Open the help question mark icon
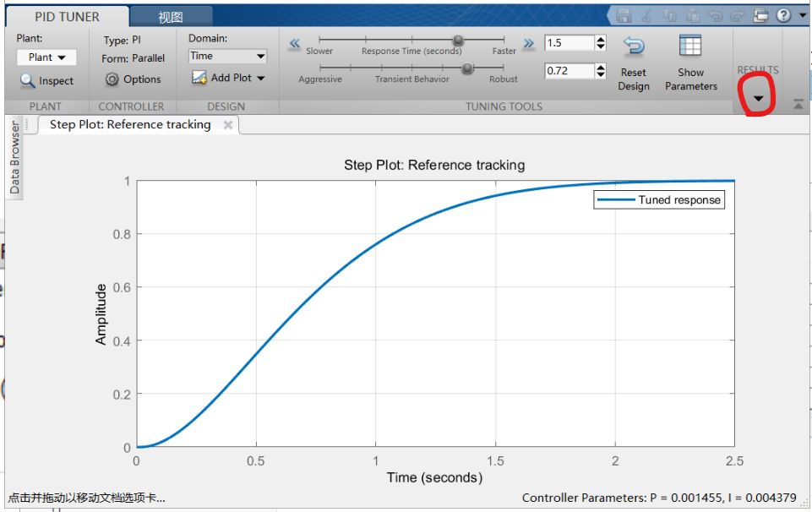This screenshot has width=812, height=512. (783, 15)
